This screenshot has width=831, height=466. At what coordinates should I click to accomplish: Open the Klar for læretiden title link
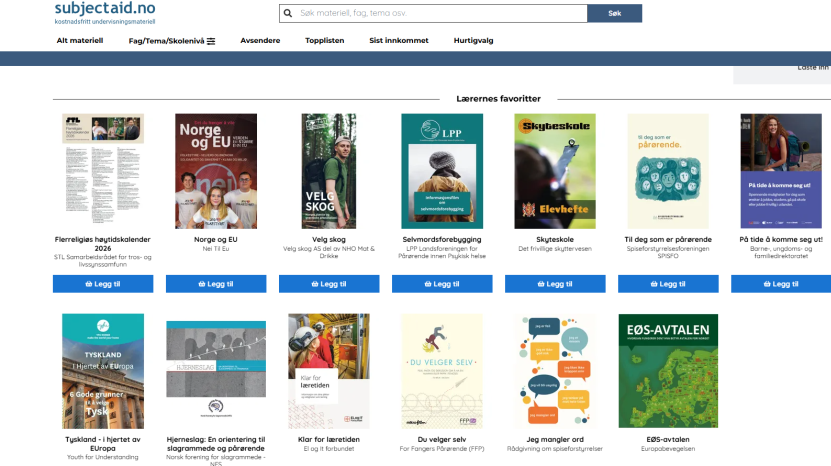coord(328,439)
